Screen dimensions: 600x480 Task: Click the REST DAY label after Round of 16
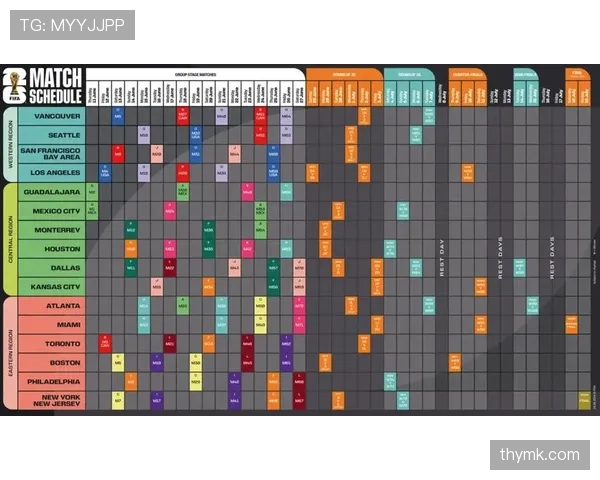click(x=442, y=258)
